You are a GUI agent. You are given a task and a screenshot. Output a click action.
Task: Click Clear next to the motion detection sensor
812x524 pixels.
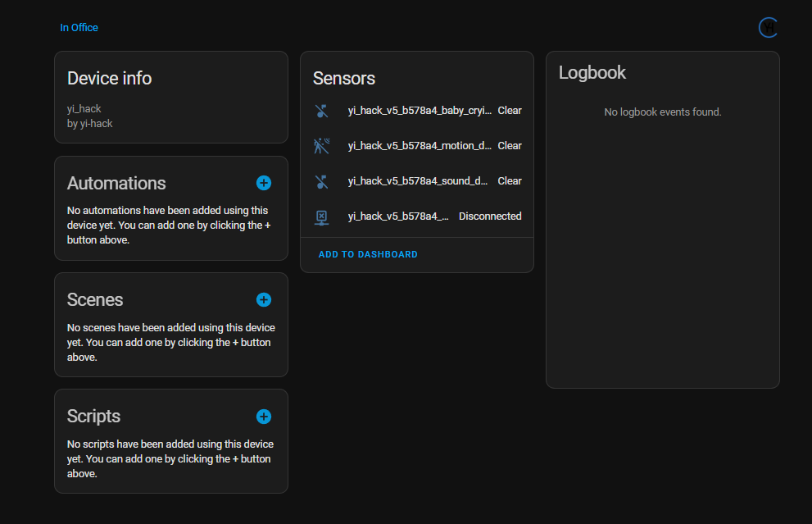pos(509,145)
